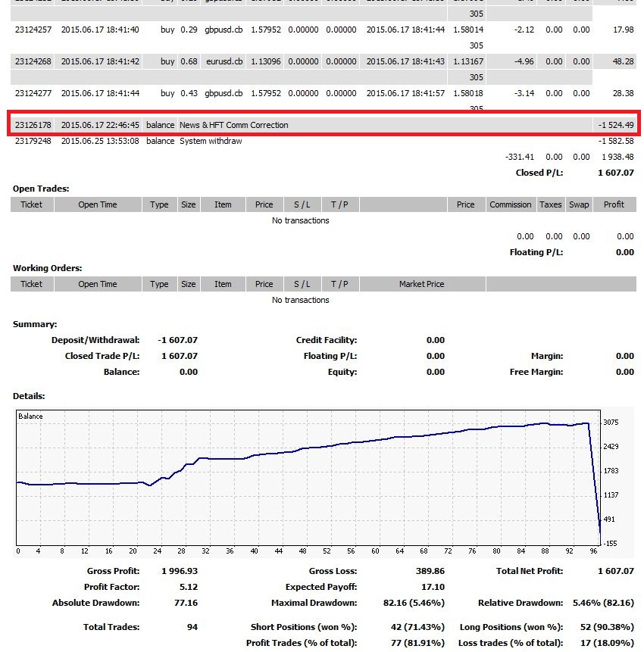The height and width of the screenshot is (652, 644).
Task: Click the Open Trades section heading
Action: pyautogui.click(x=42, y=189)
